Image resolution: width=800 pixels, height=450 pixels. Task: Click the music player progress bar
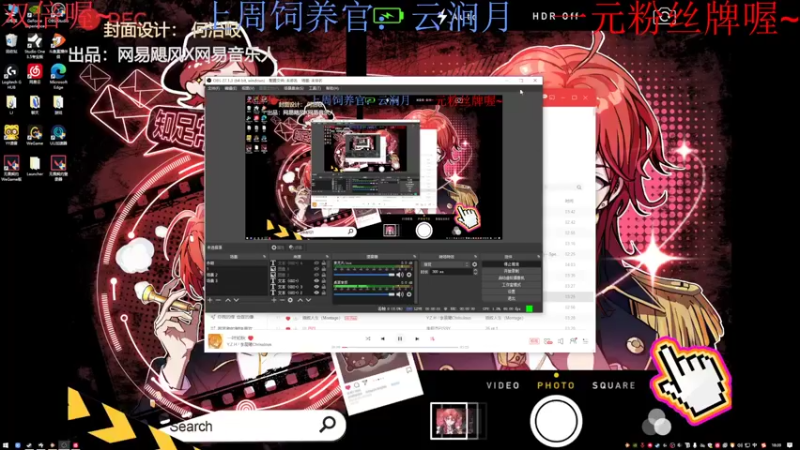[400, 347]
